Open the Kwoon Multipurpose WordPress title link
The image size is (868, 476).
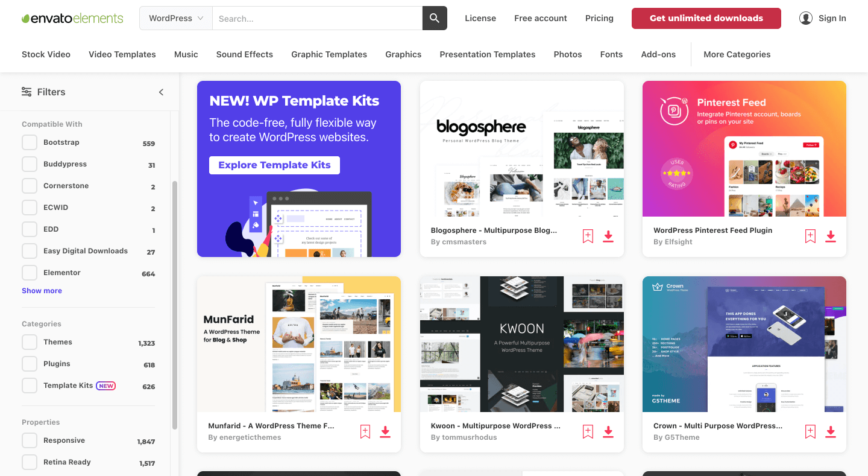coord(495,426)
